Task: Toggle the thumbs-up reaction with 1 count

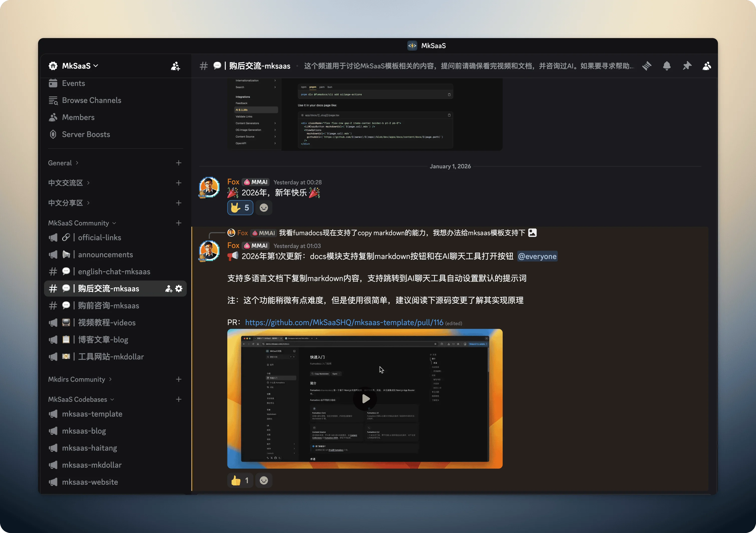Action: pyautogui.click(x=240, y=481)
